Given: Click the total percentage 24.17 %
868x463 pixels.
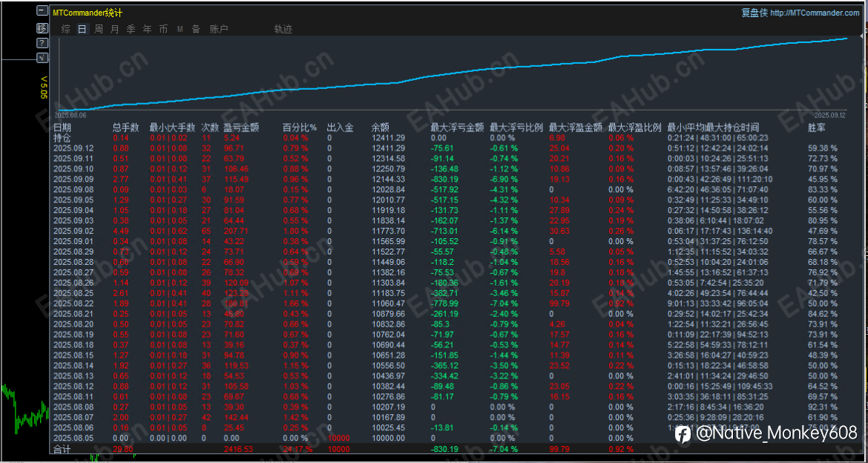Looking at the screenshot, I should 298,449.
